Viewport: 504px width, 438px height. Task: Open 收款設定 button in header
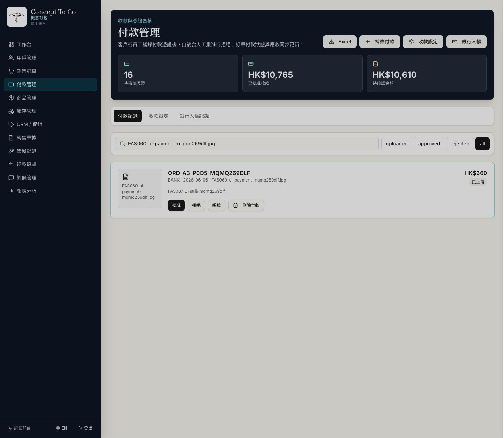tap(423, 42)
